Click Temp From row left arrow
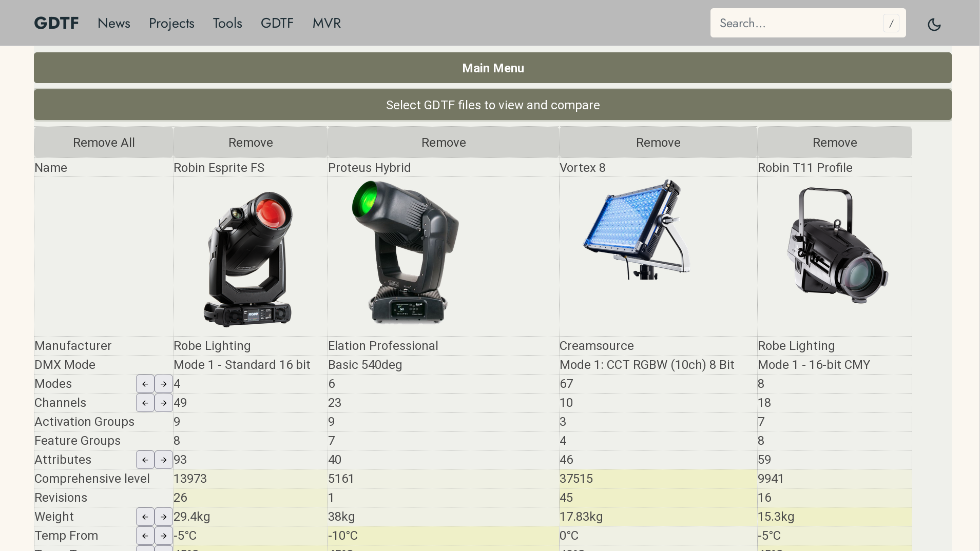Image resolution: width=980 pixels, height=551 pixels. [145, 536]
